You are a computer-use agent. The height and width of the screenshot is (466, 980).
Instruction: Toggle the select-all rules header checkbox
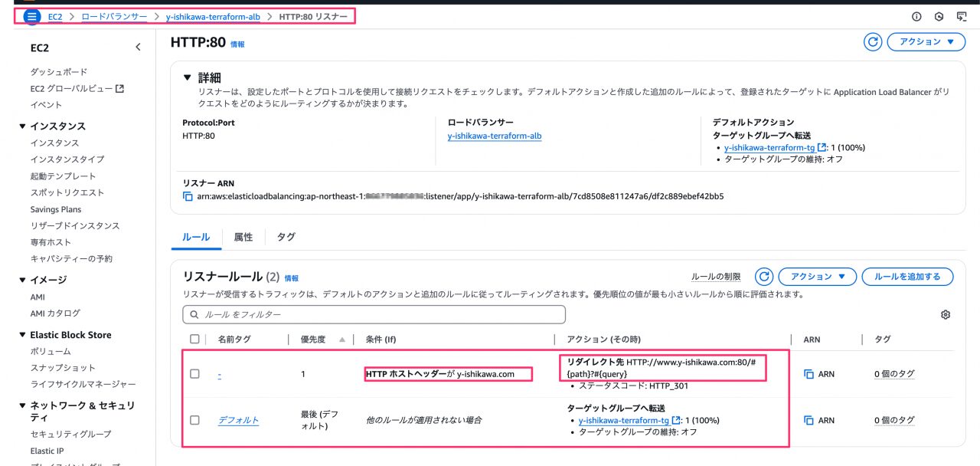tap(194, 339)
